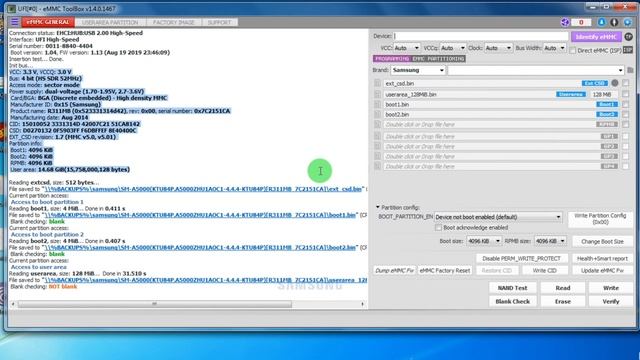Collapse the Partition config section

tap(378, 207)
